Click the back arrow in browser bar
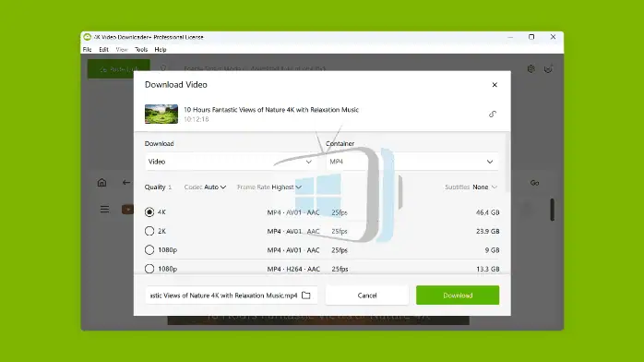This screenshot has width=644, height=362. point(126,183)
